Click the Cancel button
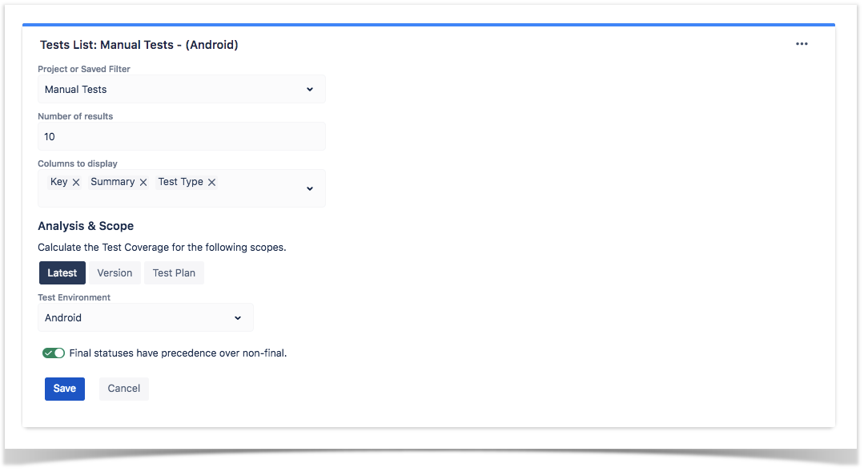The image size is (868, 472). pyautogui.click(x=124, y=389)
